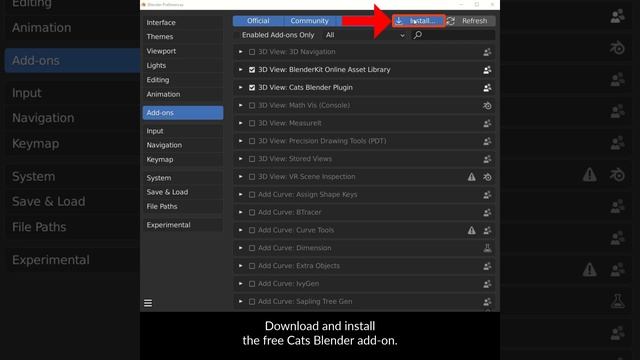Click community icon on BTracer row
Screen dimensions: 640x360
[x=487, y=212]
